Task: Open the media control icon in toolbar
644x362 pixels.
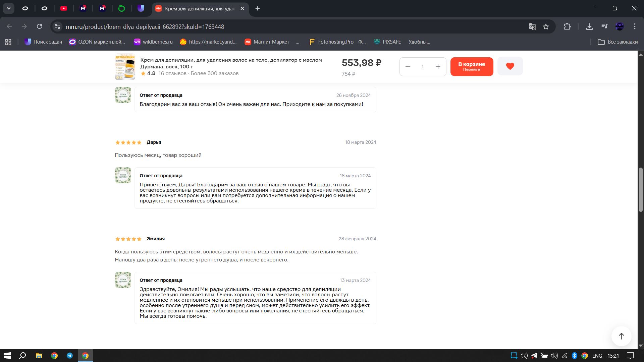Action: click(604, 26)
